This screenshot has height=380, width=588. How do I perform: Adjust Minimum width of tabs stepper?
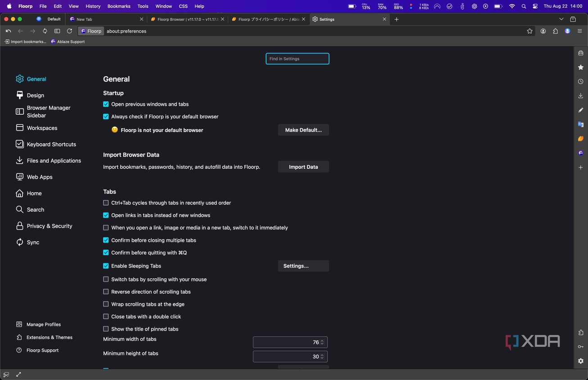[322, 342]
